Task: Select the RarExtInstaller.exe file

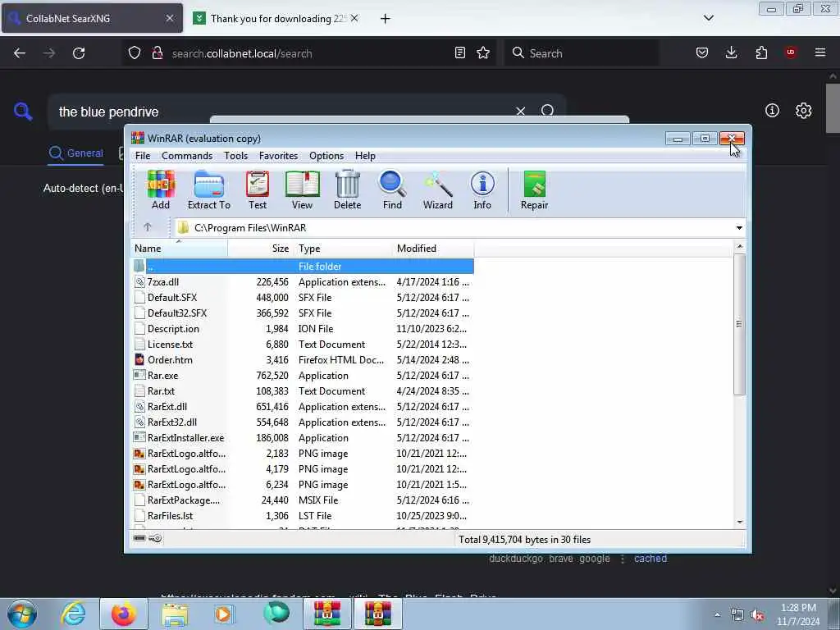Action: pos(303,438)
